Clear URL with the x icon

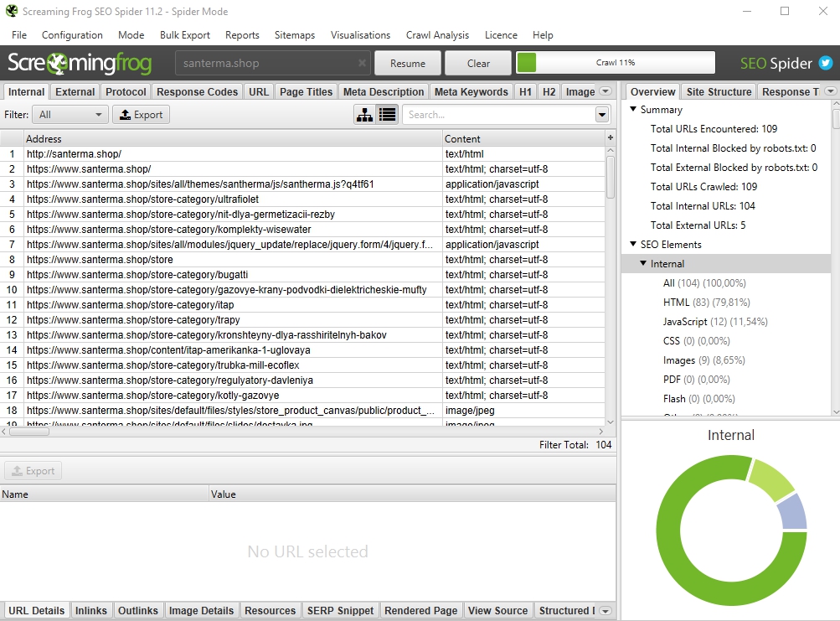[362, 63]
